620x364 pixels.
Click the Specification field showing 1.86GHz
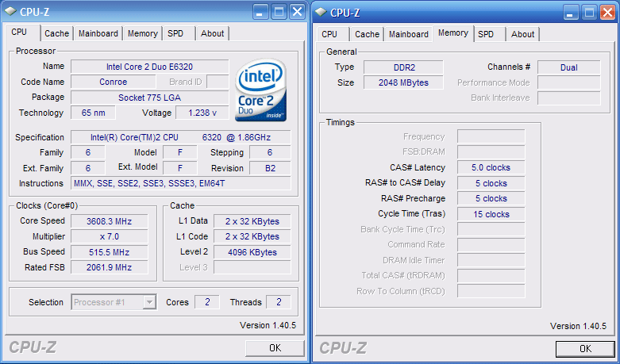click(x=181, y=137)
